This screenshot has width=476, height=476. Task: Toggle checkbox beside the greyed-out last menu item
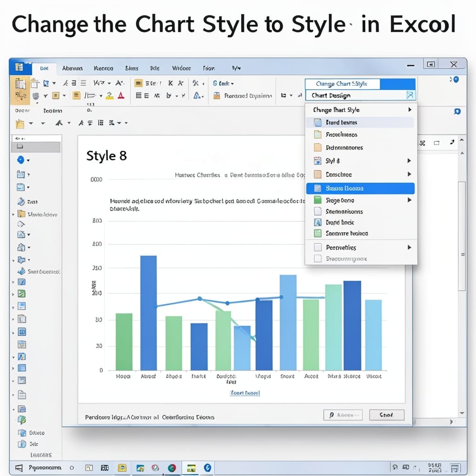(x=317, y=258)
